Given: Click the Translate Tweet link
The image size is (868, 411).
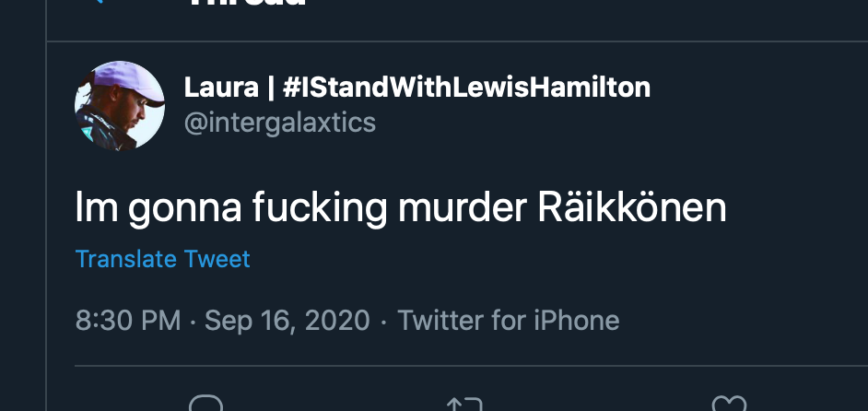Looking at the screenshot, I should [x=163, y=259].
